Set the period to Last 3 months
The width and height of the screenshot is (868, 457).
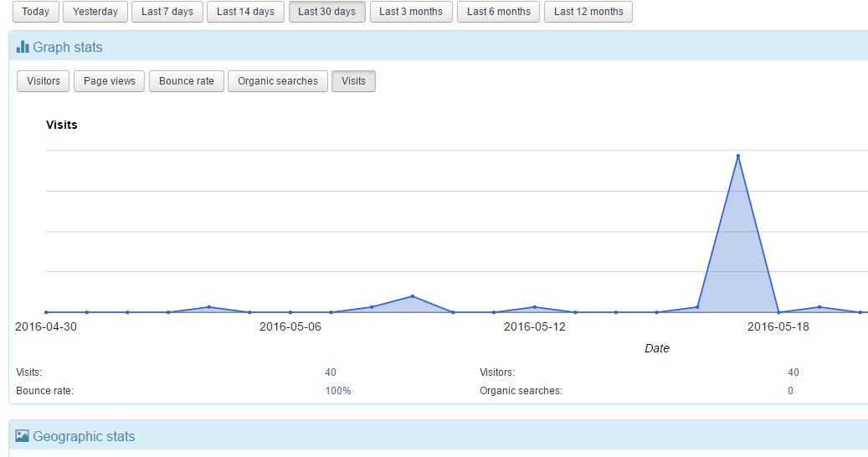pyautogui.click(x=411, y=12)
